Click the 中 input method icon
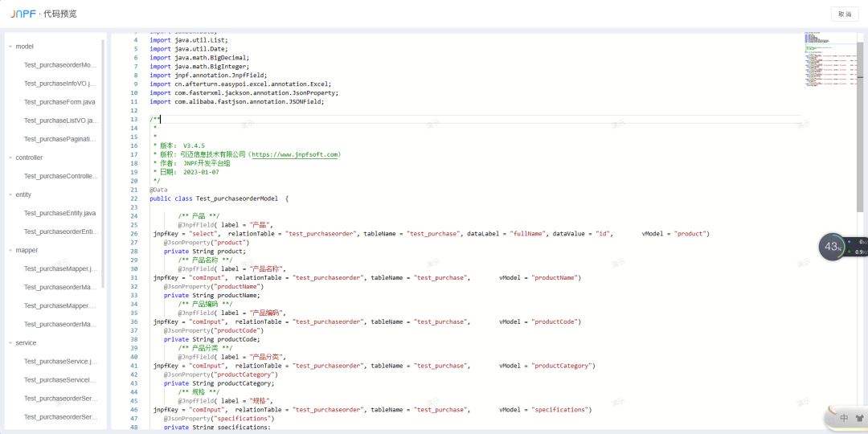This screenshot has height=434, width=868. [x=844, y=418]
